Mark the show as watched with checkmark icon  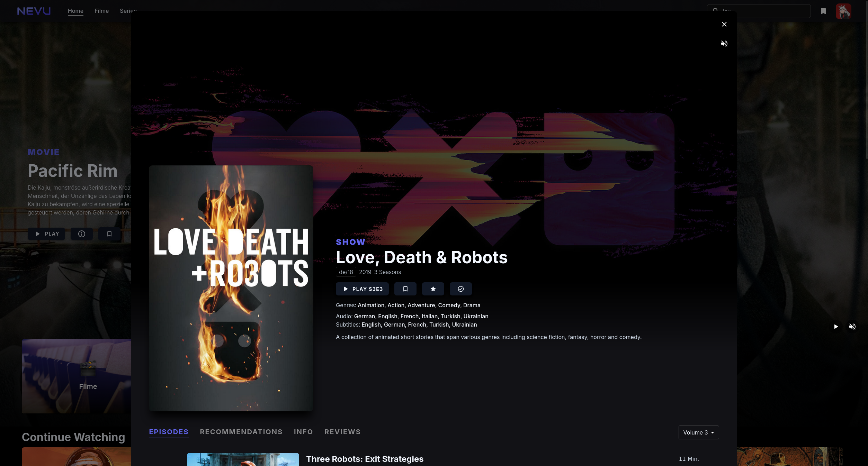[460, 289]
